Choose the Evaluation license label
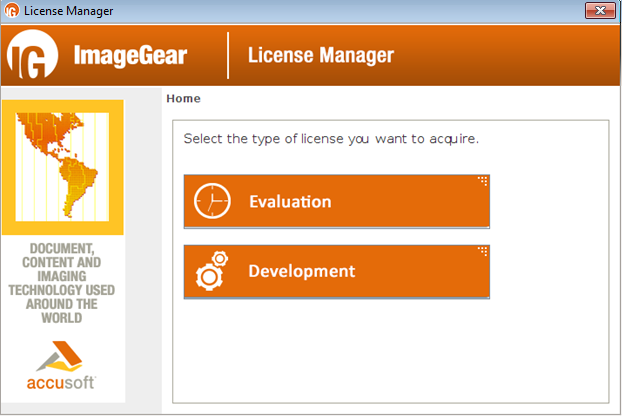 point(290,202)
